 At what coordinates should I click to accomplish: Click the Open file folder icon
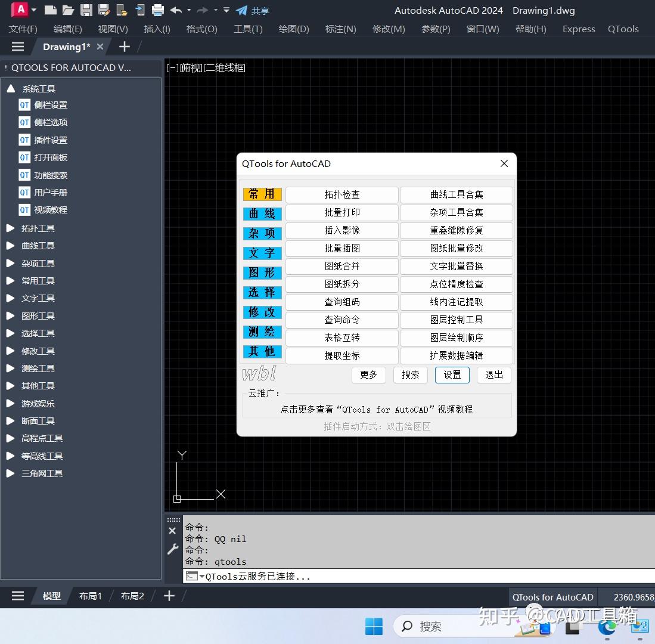click(x=67, y=10)
